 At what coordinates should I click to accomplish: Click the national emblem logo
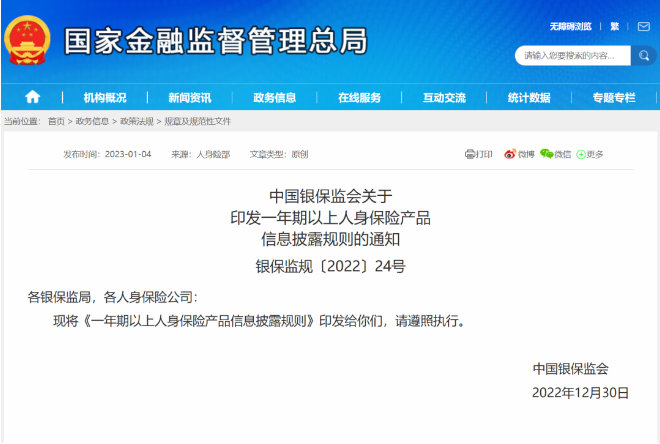coord(27,40)
